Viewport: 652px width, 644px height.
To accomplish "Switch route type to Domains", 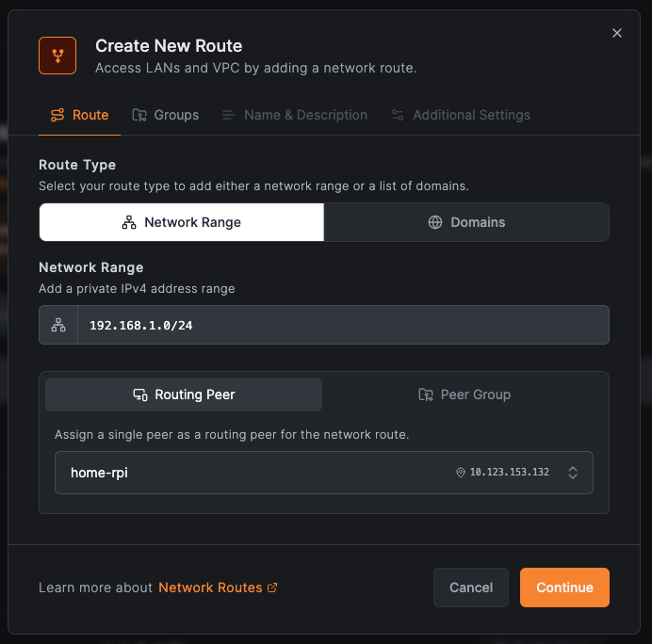I will (466, 222).
